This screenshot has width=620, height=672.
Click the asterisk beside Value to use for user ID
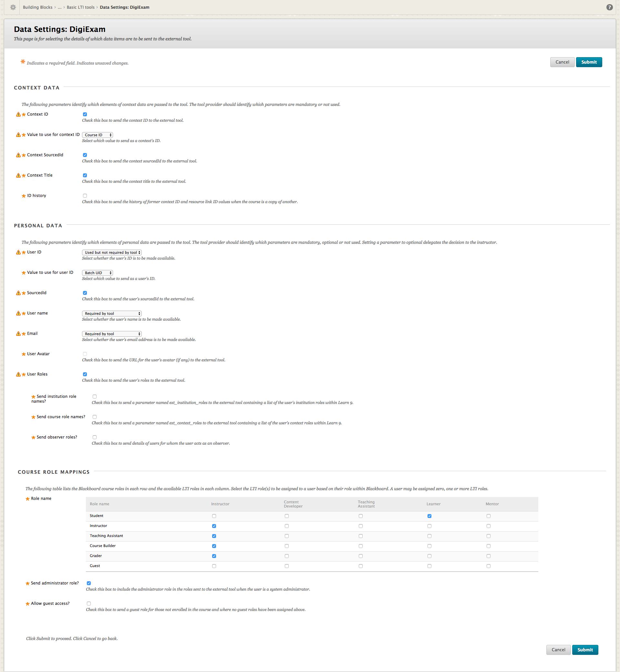pos(24,273)
